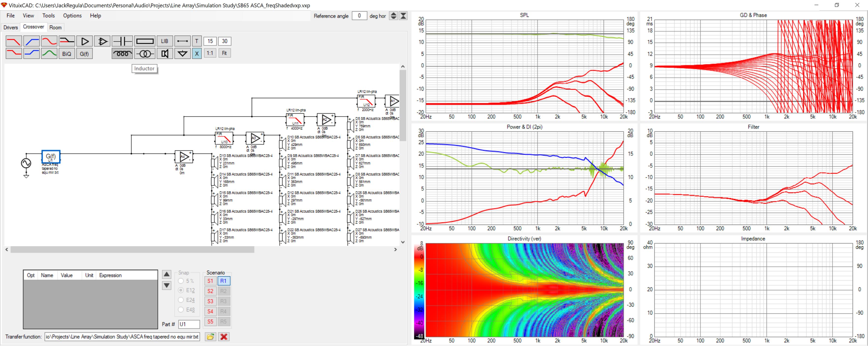Select the red low-shelf filter block tool
868x346 pixels.
(14, 53)
